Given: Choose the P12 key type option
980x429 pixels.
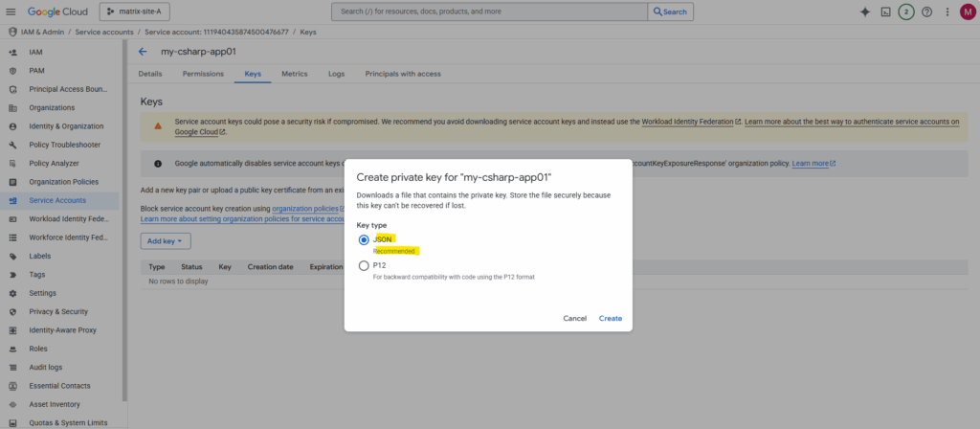Looking at the screenshot, I should point(364,265).
